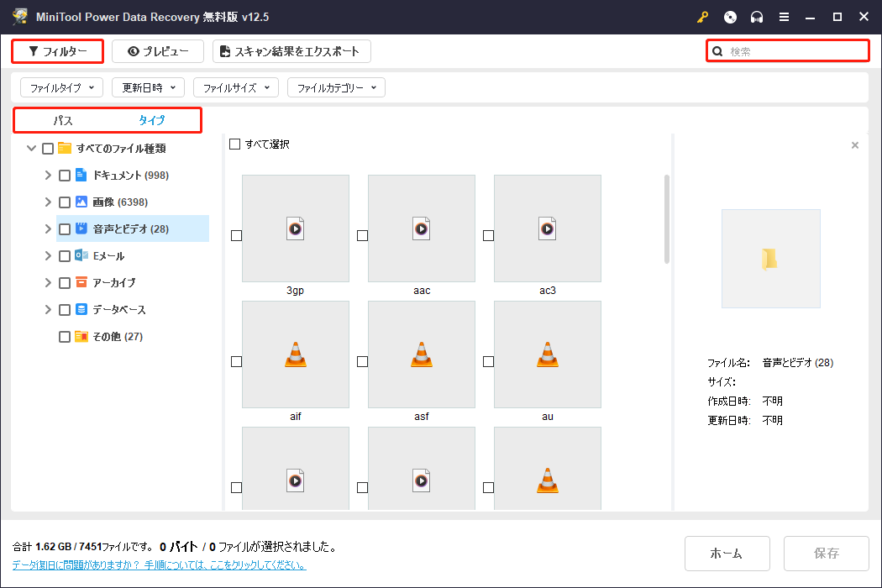Click the アーカイブ archive icon

pyautogui.click(x=81, y=282)
